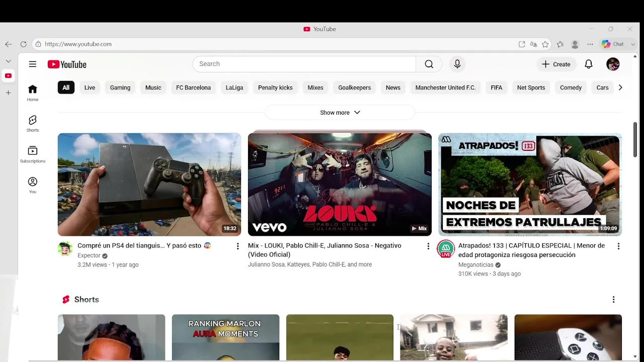This screenshot has width=644, height=362.
Task: Open browser settings ellipsis menu
Action: 590,44
